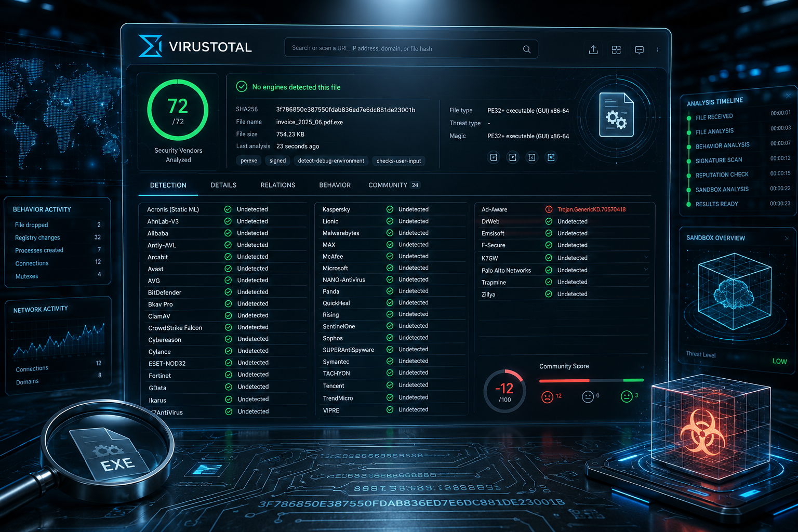Focus the URL, IP, domain search field

411,49
